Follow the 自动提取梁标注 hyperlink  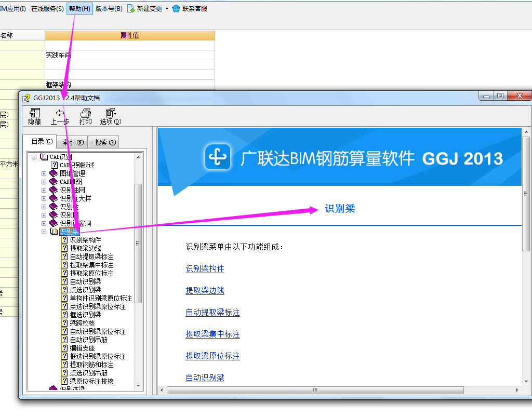click(212, 312)
